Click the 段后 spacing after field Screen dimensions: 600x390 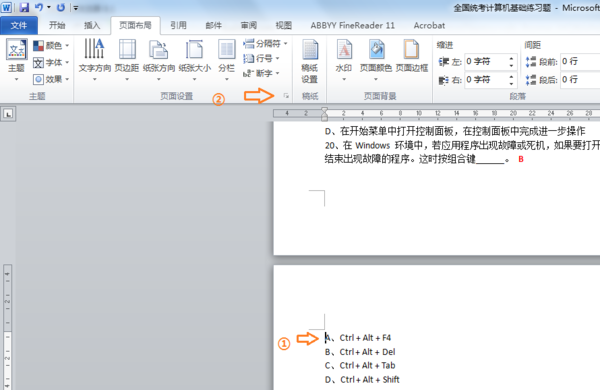pyautogui.click(x=580, y=80)
